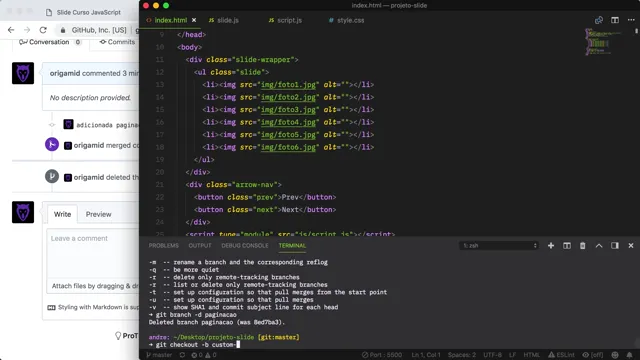Select the Preview tab in comment box
Viewport: 640px width, 360px height.
pyautogui.click(x=98, y=214)
